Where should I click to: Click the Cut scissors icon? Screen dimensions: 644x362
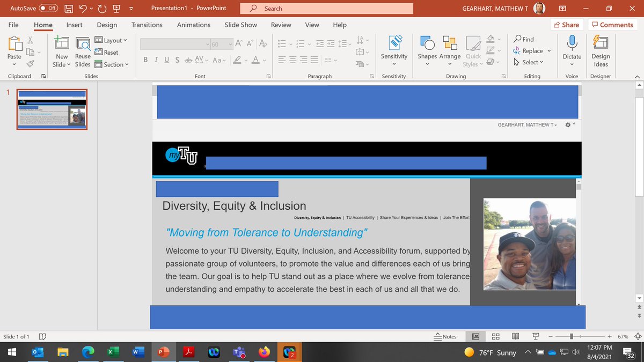click(x=31, y=40)
